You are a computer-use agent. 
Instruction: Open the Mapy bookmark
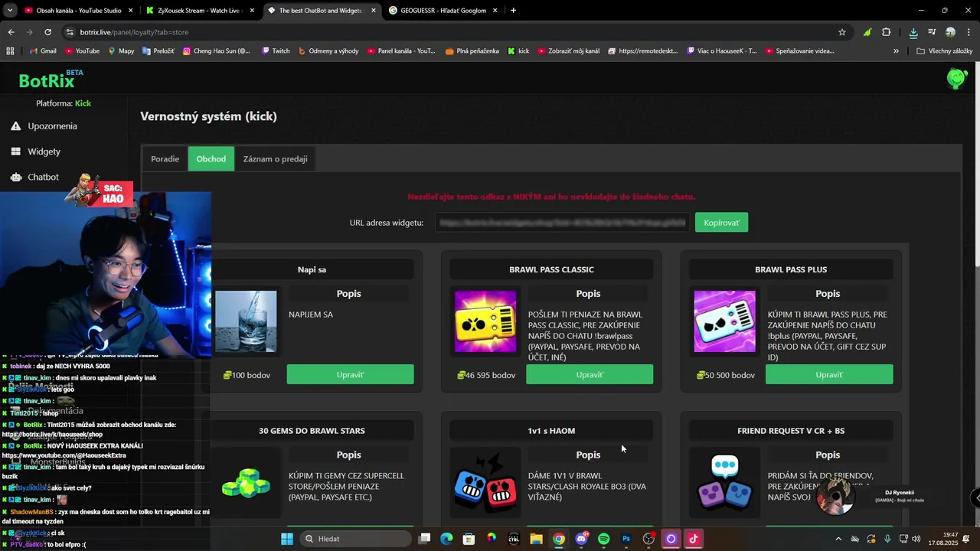coord(121,51)
